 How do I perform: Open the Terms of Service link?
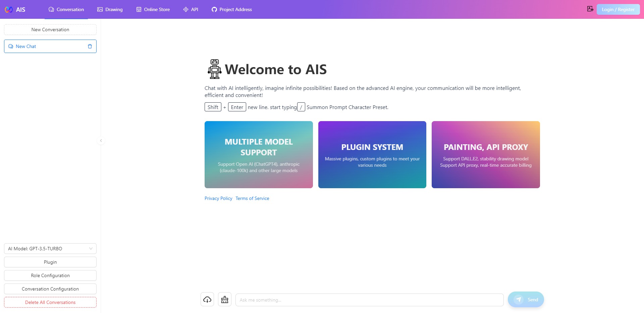pyautogui.click(x=252, y=198)
